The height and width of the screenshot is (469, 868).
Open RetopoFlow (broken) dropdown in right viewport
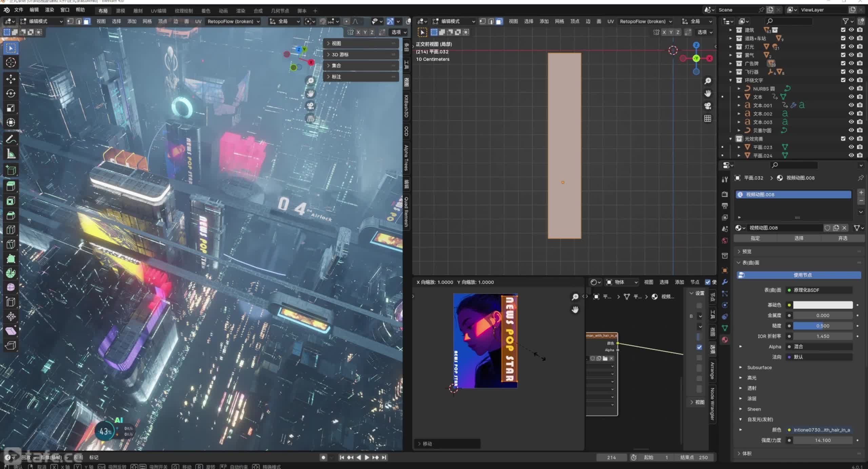click(646, 21)
